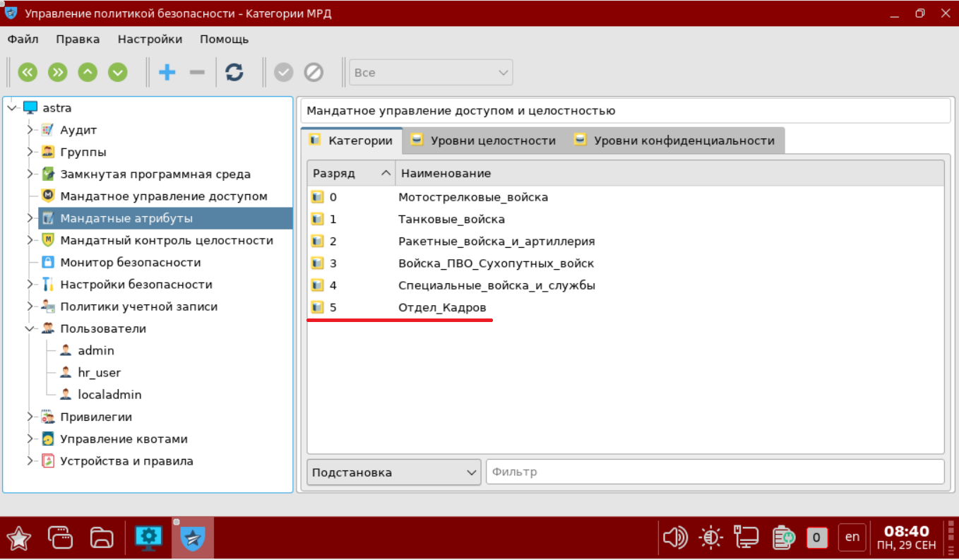Switch to 'Уровни конфиденциальности' tab
The height and width of the screenshot is (560, 959).
pyautogui.click(x=676, y=141)
